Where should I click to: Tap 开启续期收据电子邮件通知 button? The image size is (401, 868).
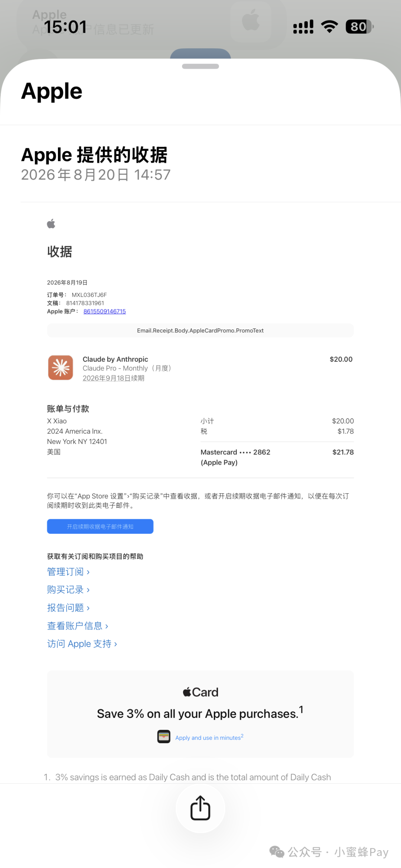point(100,526)
